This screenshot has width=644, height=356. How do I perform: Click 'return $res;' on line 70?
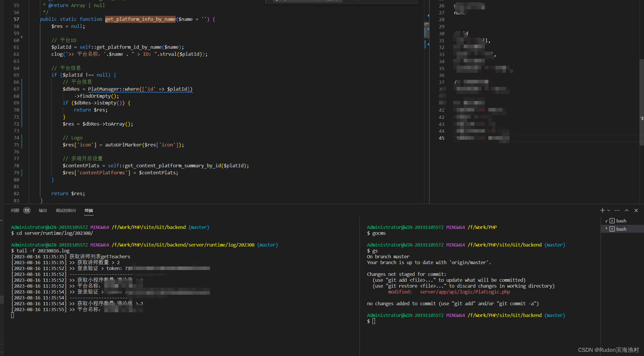91,110
